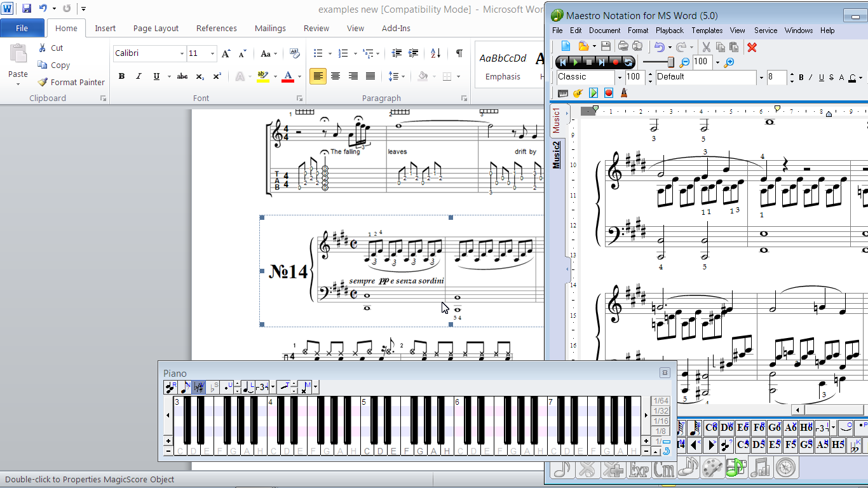Select 1/16 note duration in Piano panel
The image size is (868, 488).
[x=661, y=421]
